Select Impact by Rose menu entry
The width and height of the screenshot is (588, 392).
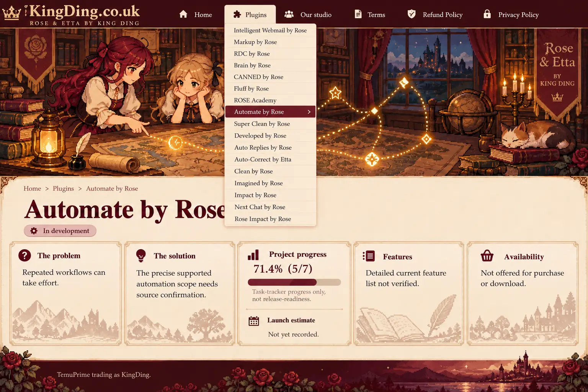pyautogui.click(x=270, y=195)
